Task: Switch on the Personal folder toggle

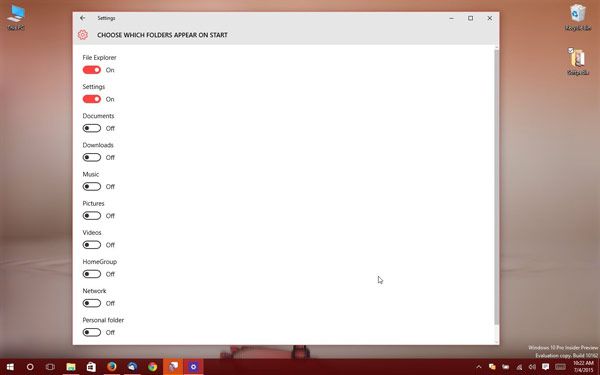Action: (x=92, y=332)
